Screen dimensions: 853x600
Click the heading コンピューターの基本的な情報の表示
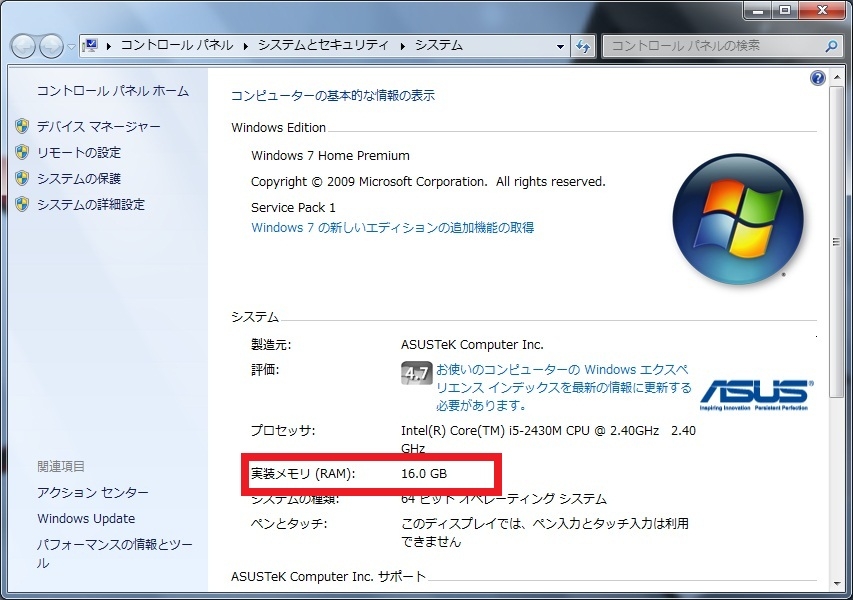click(x=333, y=96)
